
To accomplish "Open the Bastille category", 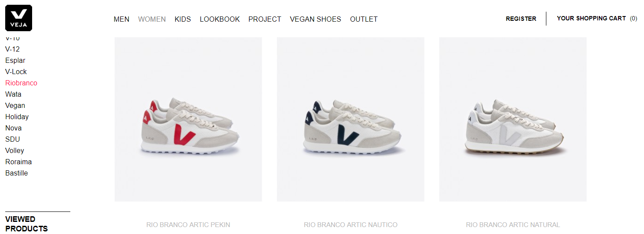I will click(16, 173).
